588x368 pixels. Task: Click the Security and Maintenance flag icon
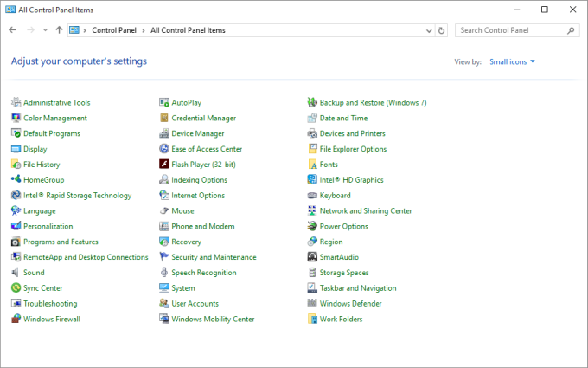click(164, 257)
